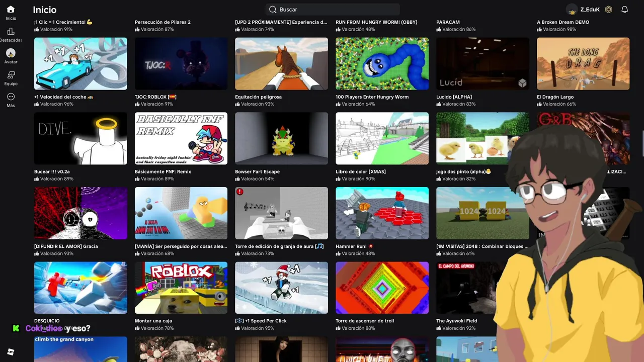Screen dimensions: 644x362
Task: Click Persecución de Pilares 2 title
Action: (x=163, y=22)
